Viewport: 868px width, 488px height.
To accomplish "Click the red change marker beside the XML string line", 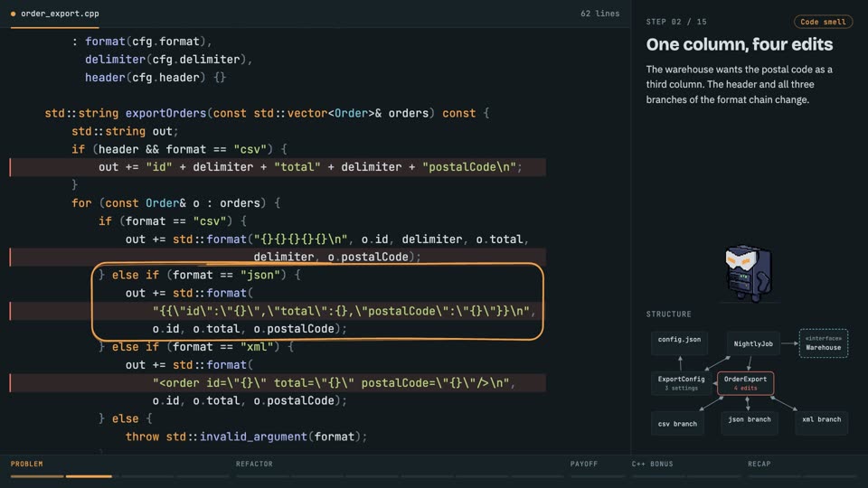I will click(10, 383).
